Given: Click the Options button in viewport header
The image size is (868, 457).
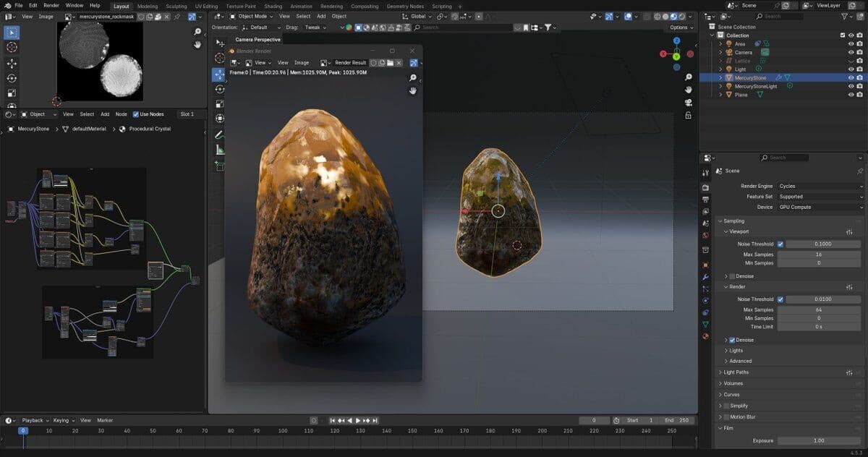Looking at the screenshot, I should click(680, 27).
